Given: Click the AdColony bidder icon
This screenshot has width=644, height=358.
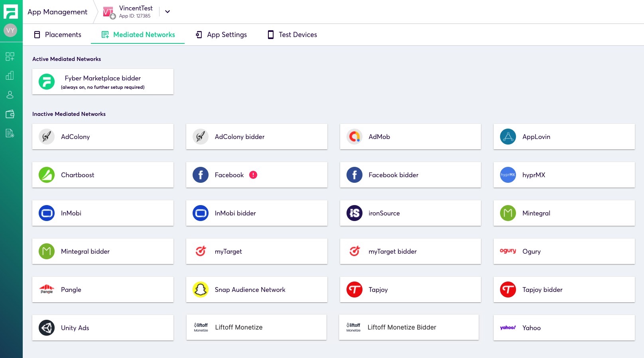Looking at the screenshot, I should click(x=201, y=137).
